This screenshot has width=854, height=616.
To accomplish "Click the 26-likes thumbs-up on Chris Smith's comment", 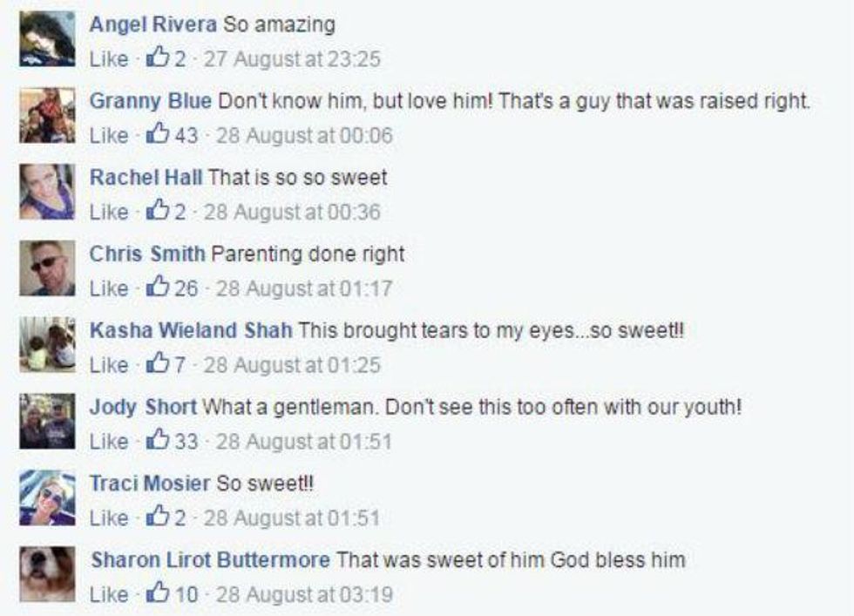I will (159, 288).
